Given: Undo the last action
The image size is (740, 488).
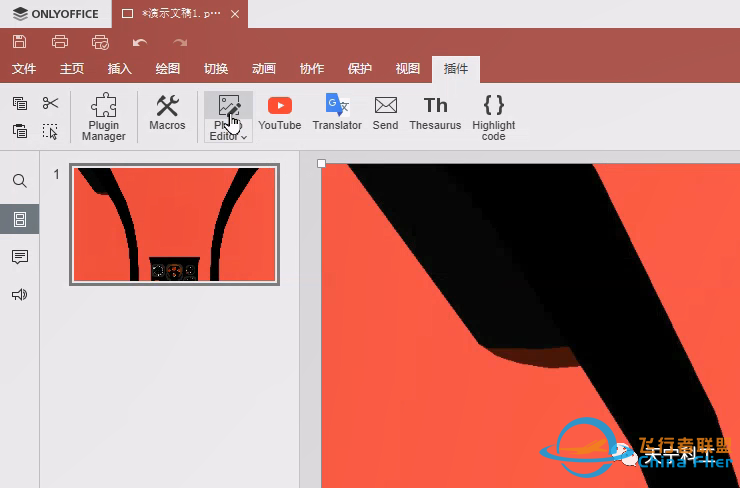Looking at the screenshot, I should (x=140, y=42).
